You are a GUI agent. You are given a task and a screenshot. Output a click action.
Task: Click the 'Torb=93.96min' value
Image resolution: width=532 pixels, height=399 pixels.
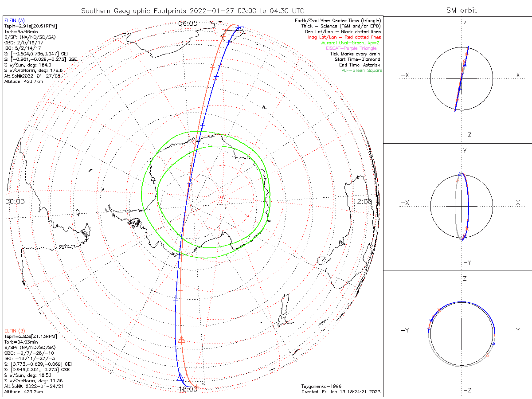(20, 31)
